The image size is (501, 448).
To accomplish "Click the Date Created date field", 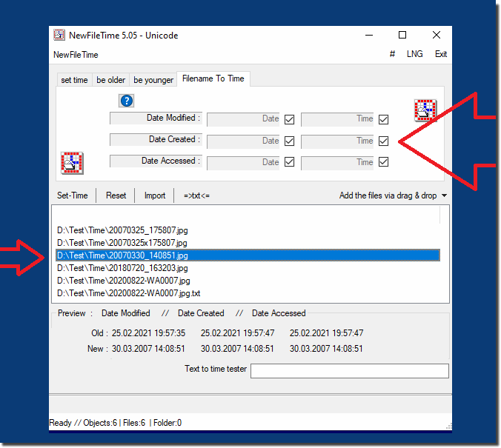I will click(x=243, y=141).
